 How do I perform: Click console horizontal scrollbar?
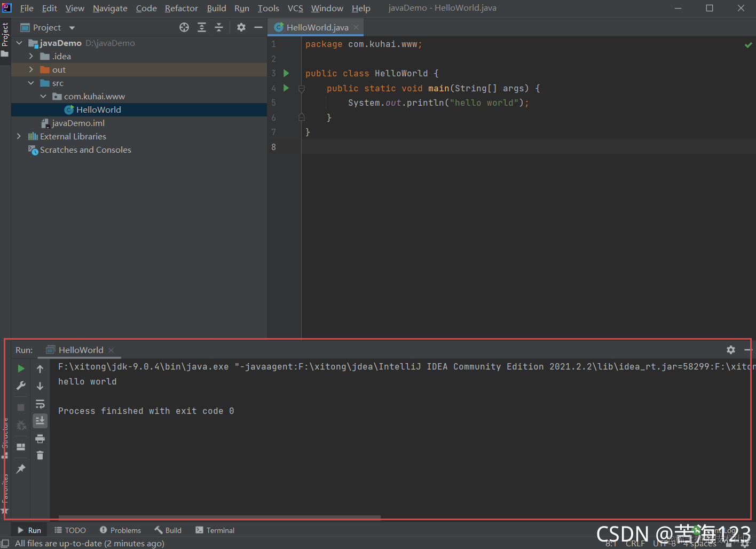pyautogui.click(x=219, y=517)
